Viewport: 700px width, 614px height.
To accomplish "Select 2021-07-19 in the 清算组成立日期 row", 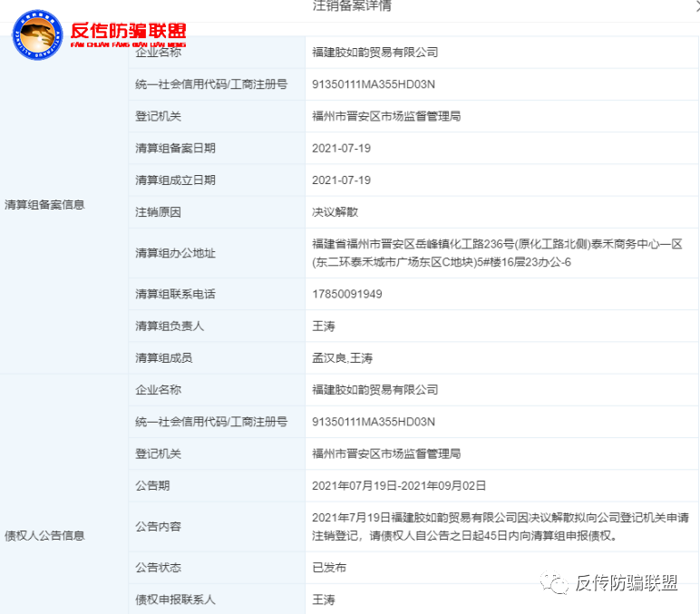I will pos(341,180).
